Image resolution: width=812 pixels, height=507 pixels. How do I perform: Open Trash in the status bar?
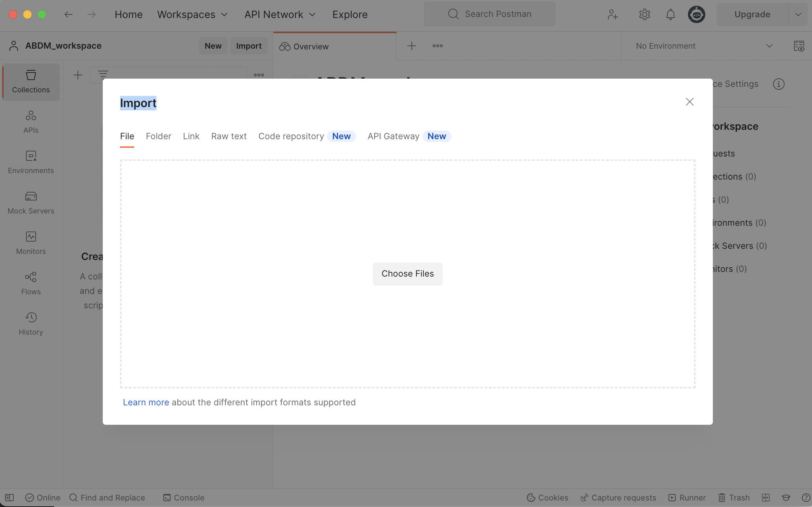(734, 498)
